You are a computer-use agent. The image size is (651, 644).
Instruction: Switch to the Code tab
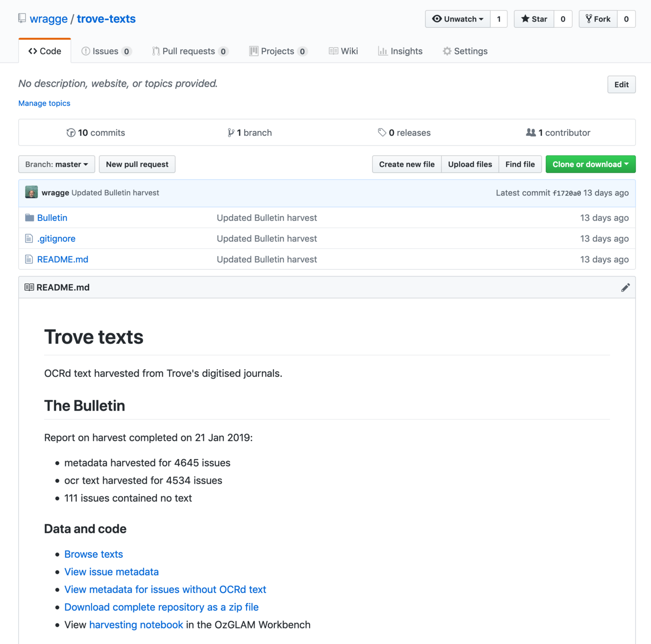45,51
